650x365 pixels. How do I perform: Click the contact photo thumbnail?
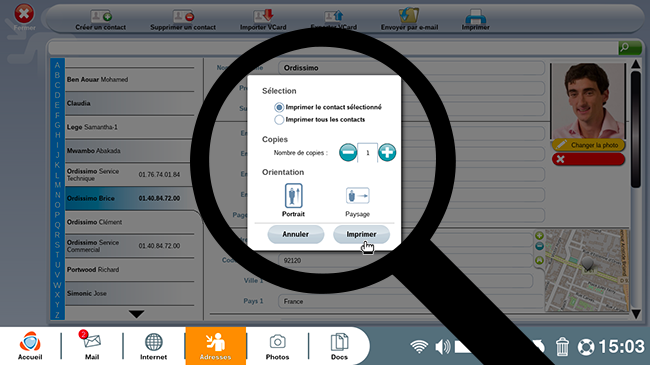(x=588, y=101)
